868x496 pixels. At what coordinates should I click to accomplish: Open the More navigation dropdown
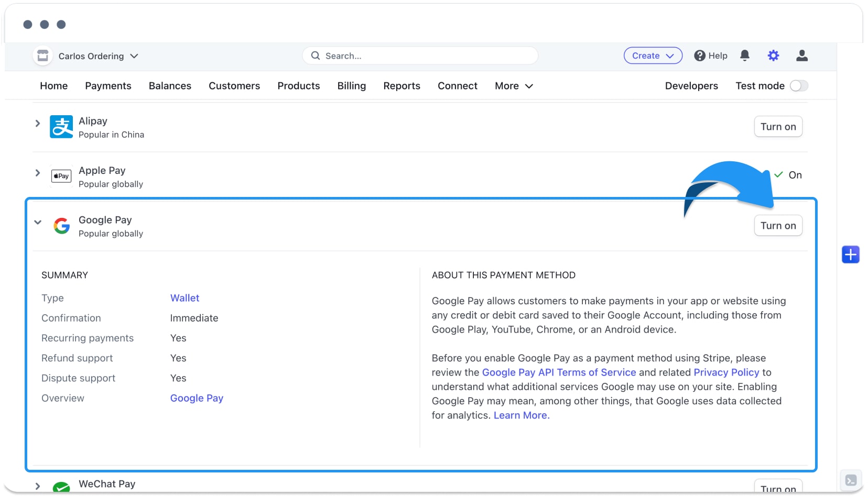[514, 86]
